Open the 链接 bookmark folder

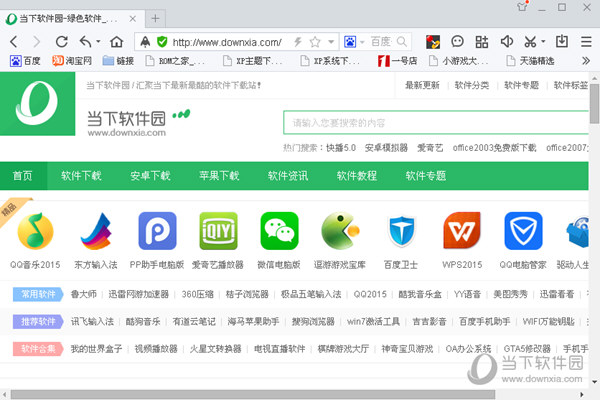(x=119, y=60)
